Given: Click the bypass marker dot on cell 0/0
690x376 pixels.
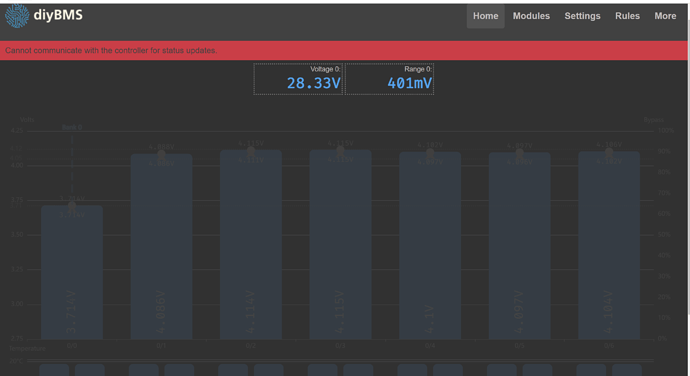Looking at the screenshot, I should click(x=72, y=206).
